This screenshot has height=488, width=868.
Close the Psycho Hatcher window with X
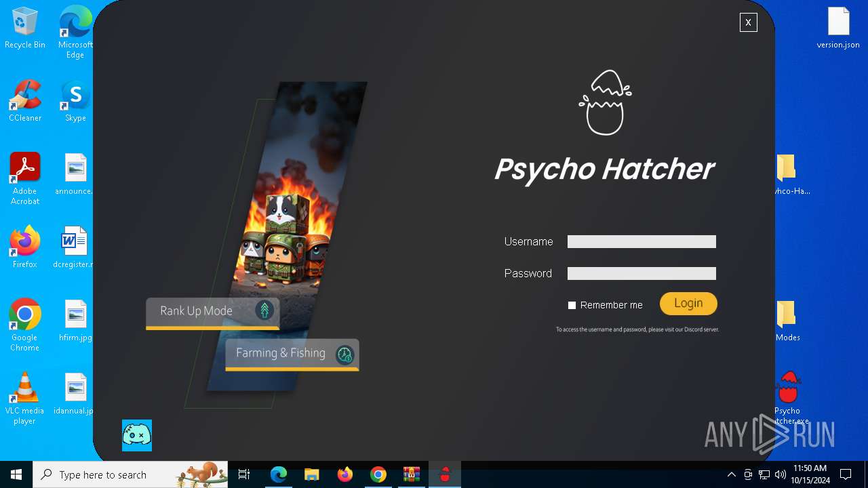[x=748, y=22]
